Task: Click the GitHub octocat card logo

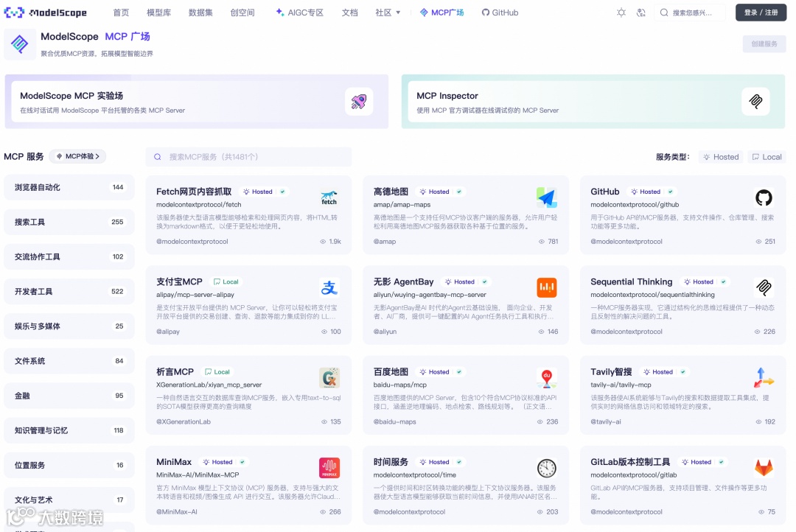Action: click(764, 197)
